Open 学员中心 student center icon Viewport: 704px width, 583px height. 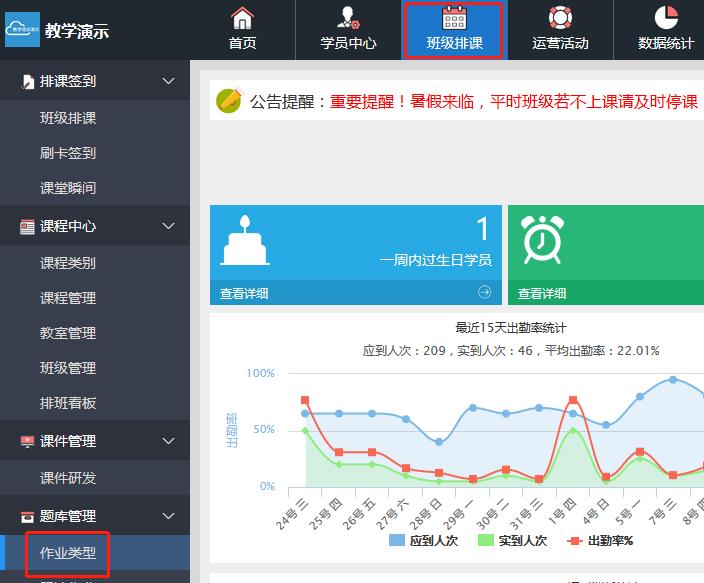(x=348, y=18)
